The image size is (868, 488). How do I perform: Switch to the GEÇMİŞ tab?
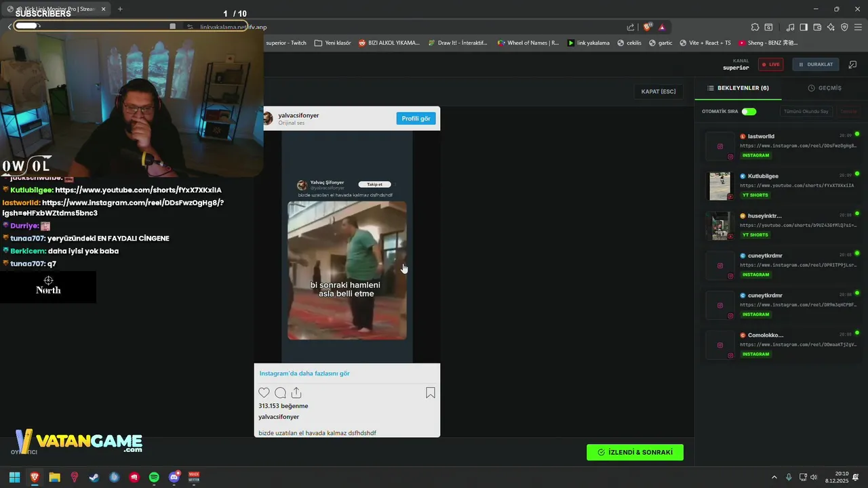[x=825, y=88]
